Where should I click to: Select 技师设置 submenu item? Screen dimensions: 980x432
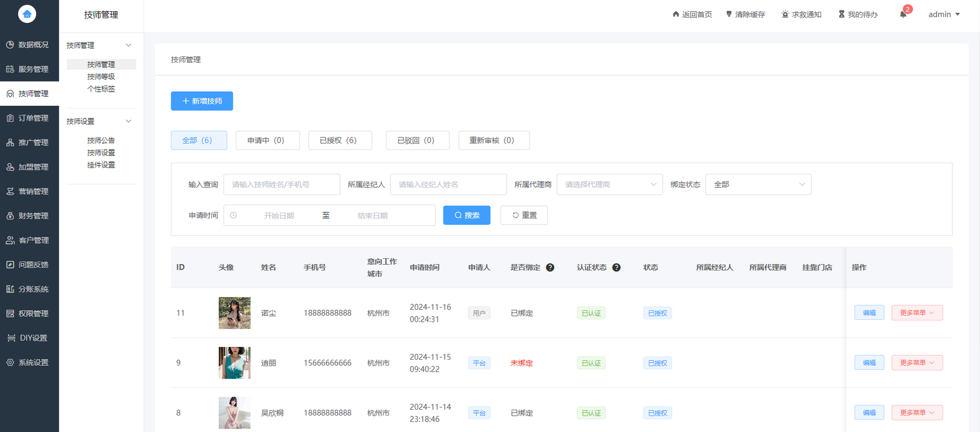click(x=101, y=153)
